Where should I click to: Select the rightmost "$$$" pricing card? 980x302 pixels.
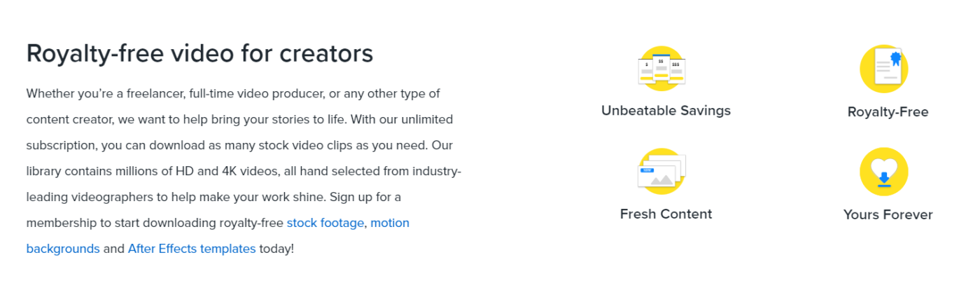point(676,70)
